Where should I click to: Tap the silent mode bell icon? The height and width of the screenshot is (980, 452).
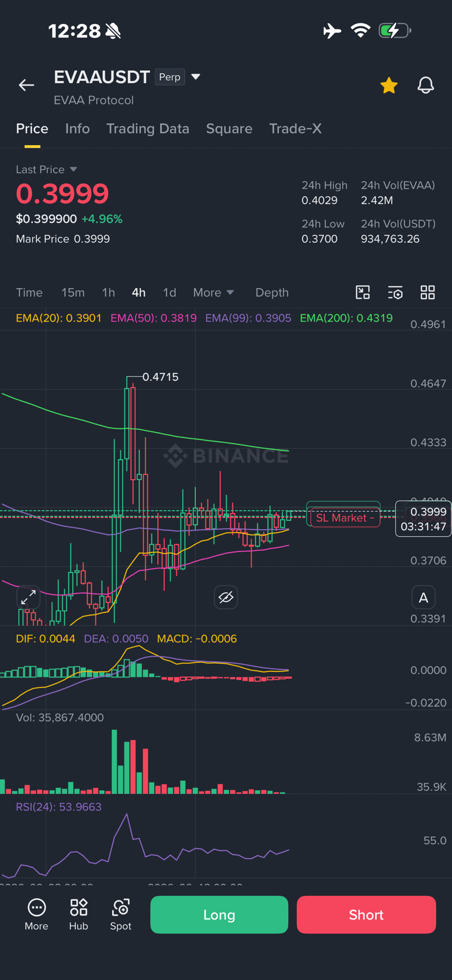[x=113, y=31]
